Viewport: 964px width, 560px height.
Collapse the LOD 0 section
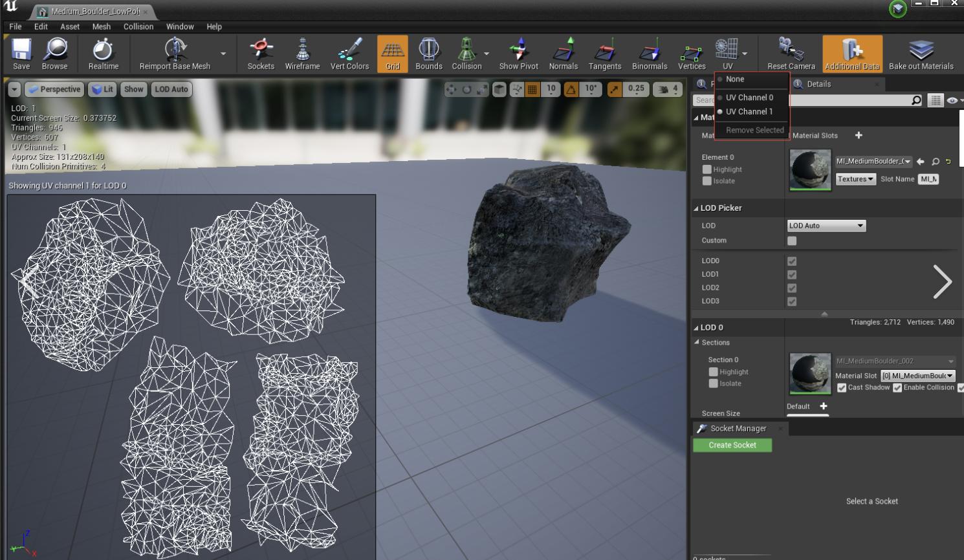pos(697,328)
